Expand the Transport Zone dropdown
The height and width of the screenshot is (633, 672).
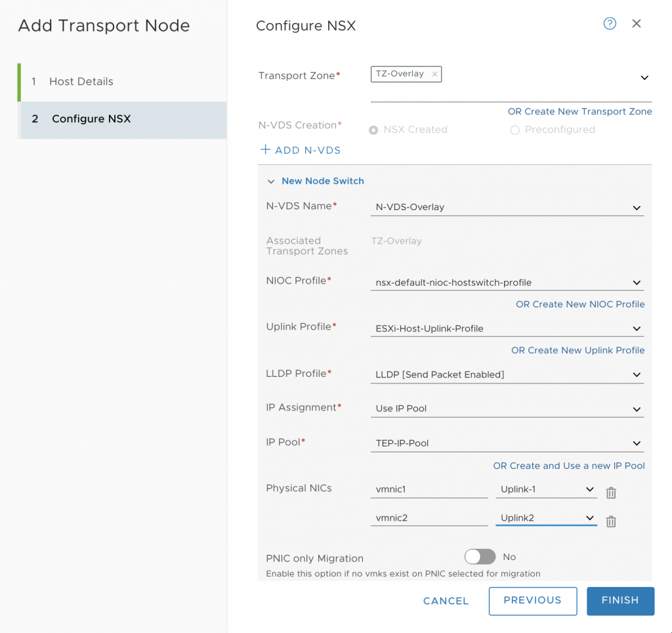(x=644, y=77)
